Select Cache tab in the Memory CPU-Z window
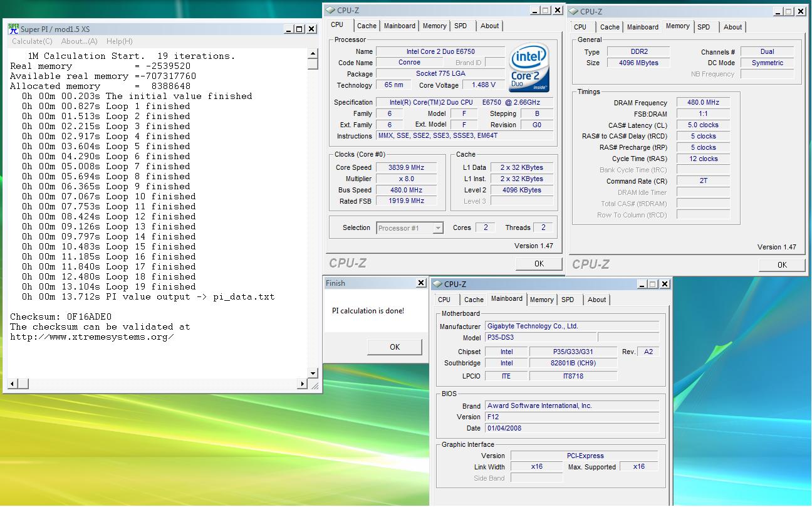 click(x=610, y=27)
